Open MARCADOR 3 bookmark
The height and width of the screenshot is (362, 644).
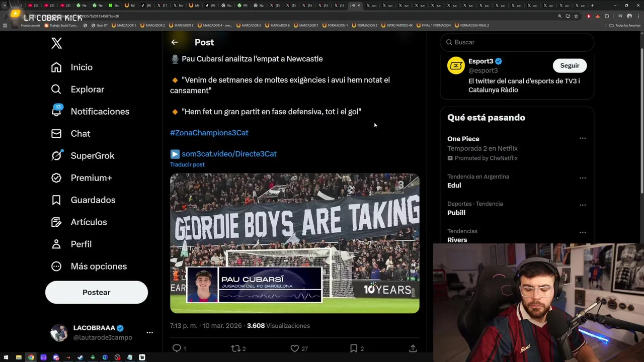pyautogui.click(x=181, y=25)
